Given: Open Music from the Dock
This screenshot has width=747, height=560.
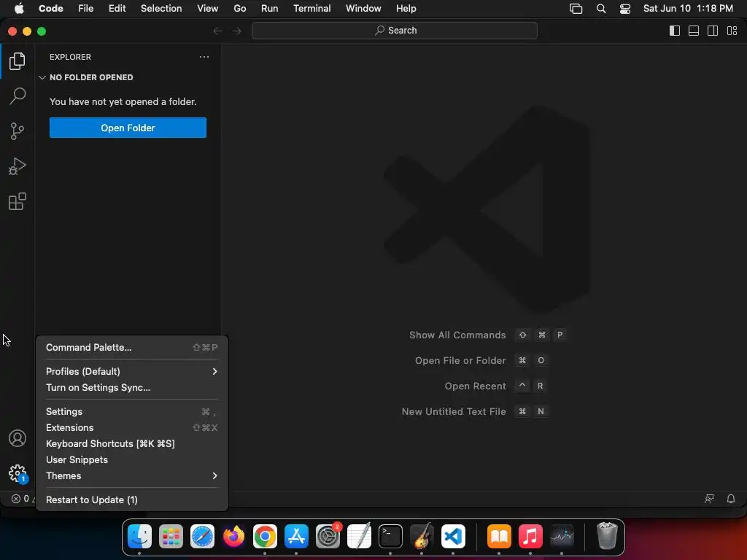Looking at the screenshot, I should pyautogui.click(x=530, y=537).
